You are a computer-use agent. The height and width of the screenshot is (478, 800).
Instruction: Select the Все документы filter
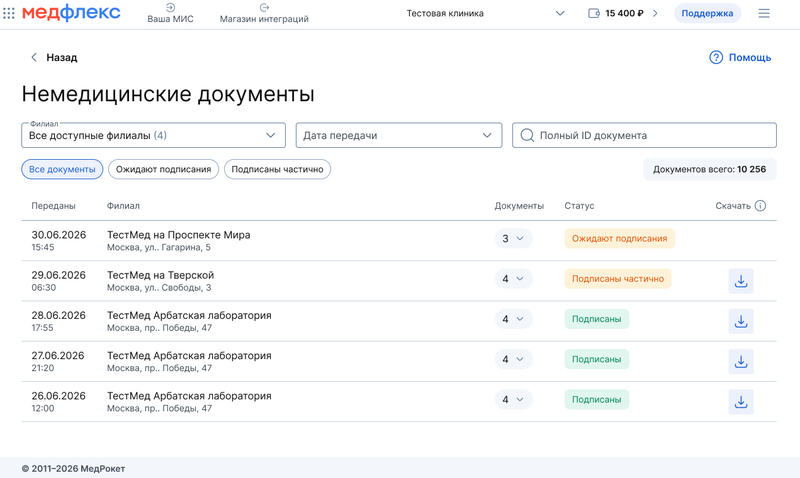click(62, 169)
